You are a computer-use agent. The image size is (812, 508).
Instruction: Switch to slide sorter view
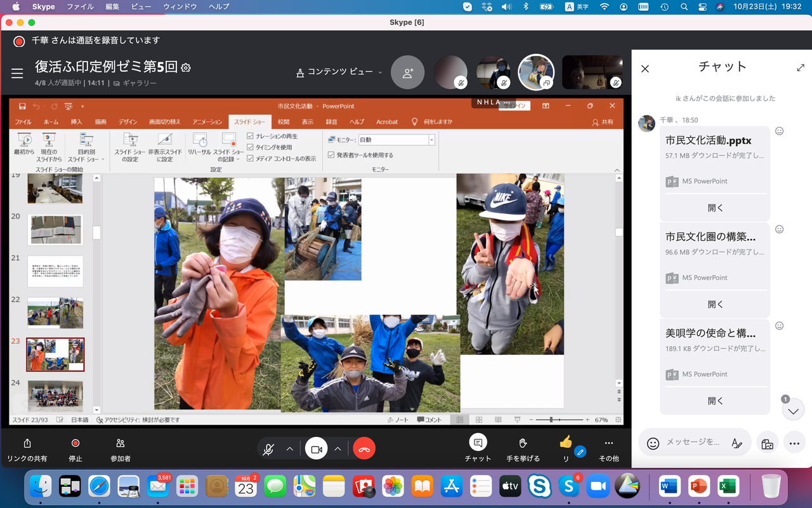[x=479, y=420]
